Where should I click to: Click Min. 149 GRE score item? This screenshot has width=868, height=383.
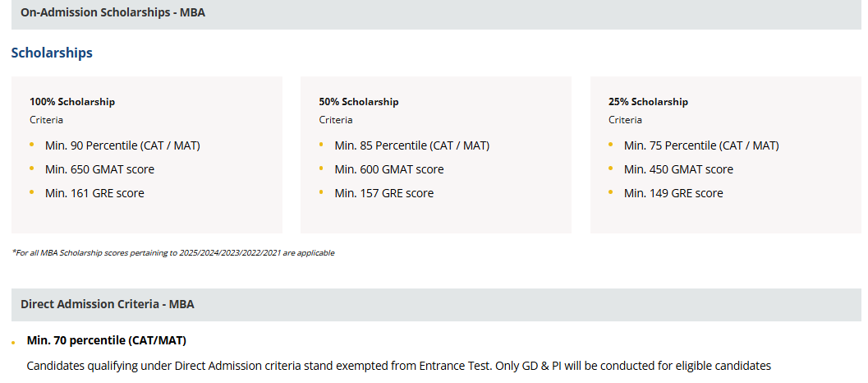[673, 193]
